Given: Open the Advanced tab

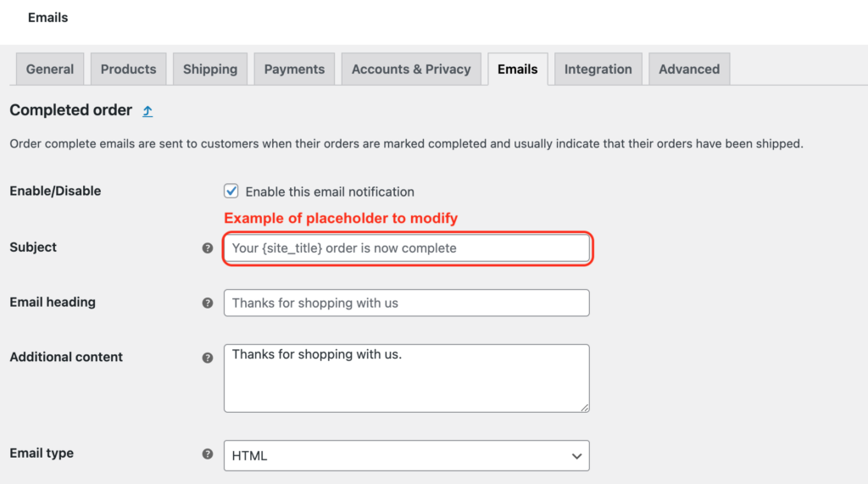Looking at the screenshot, I should 689,70.
